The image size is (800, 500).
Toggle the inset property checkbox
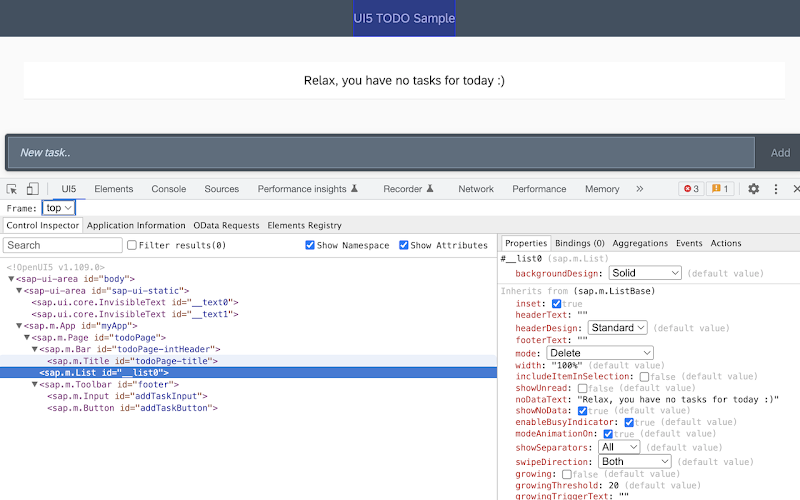(557, 304)
